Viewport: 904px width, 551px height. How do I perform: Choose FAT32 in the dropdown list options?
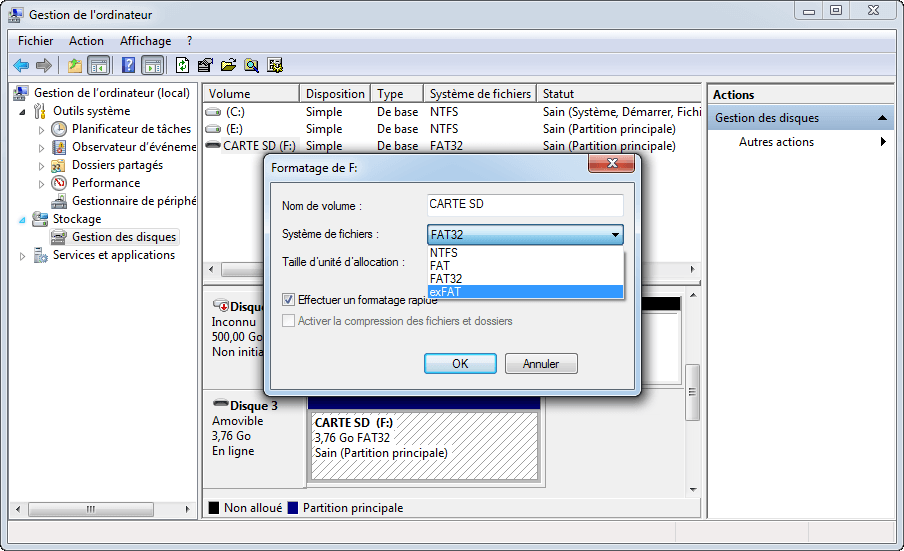click(525, 279)
